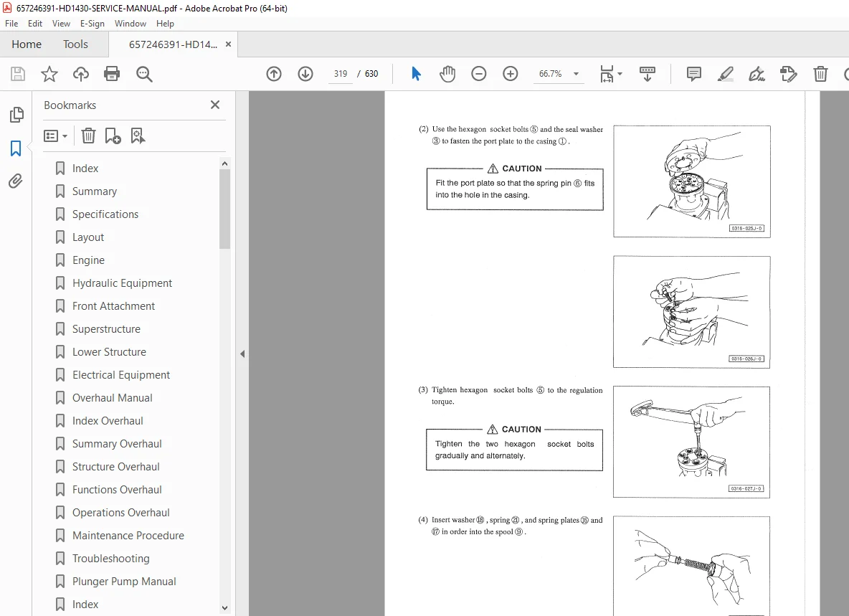Open the E-Sign menu
The height and width of the screenshot is (616, 849).
pos(92,23)
